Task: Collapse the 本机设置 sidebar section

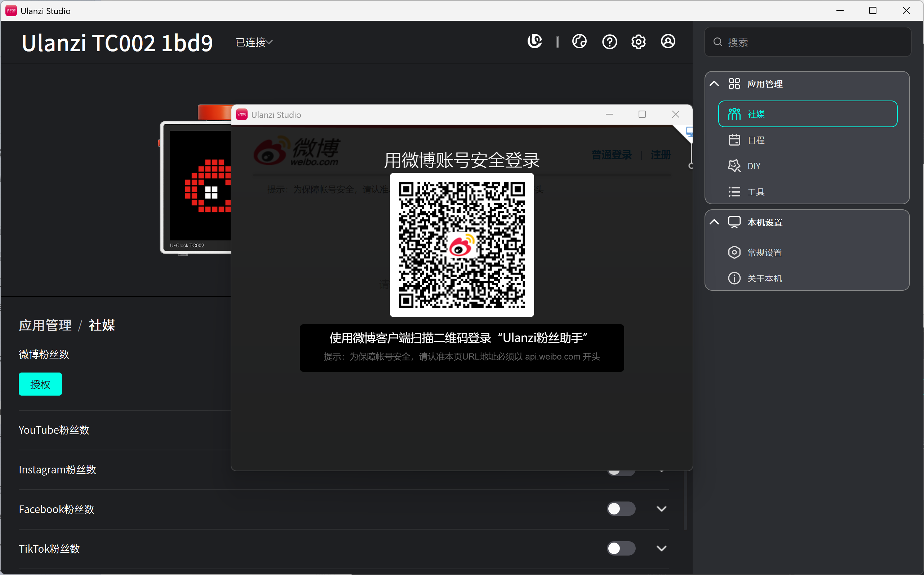Action: pos(714,222)
